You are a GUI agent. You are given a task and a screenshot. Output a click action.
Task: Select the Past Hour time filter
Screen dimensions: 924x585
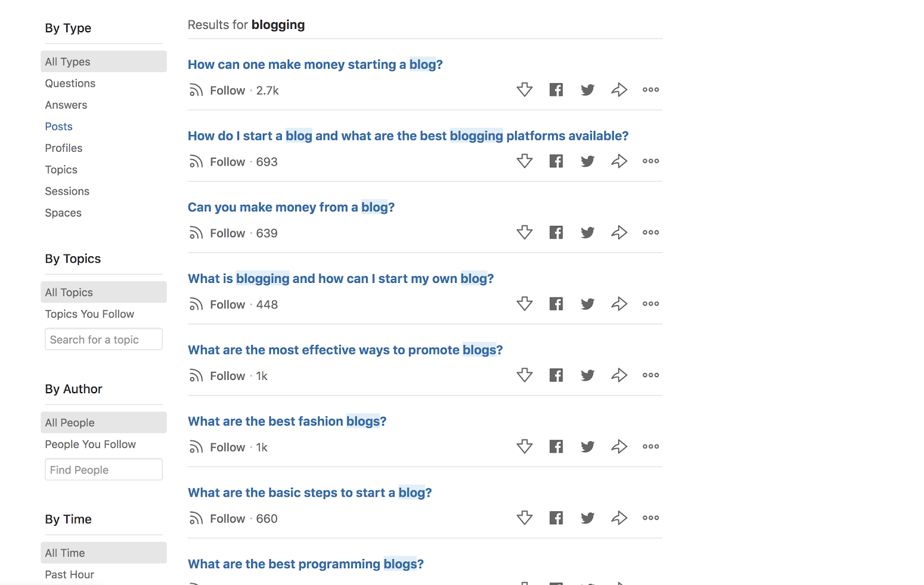click(x=69, y=574)
